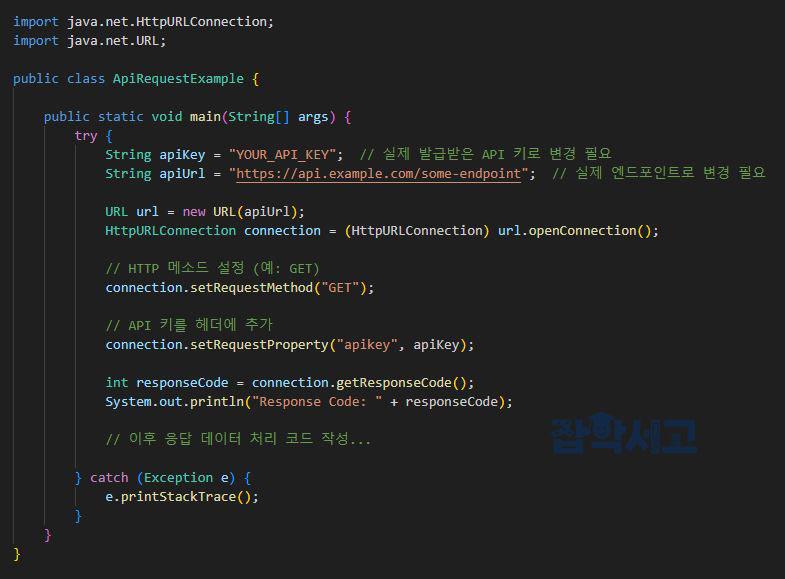Click the apiUrl variable declaration name
This screenshot has height=579, width=785.
182,174
